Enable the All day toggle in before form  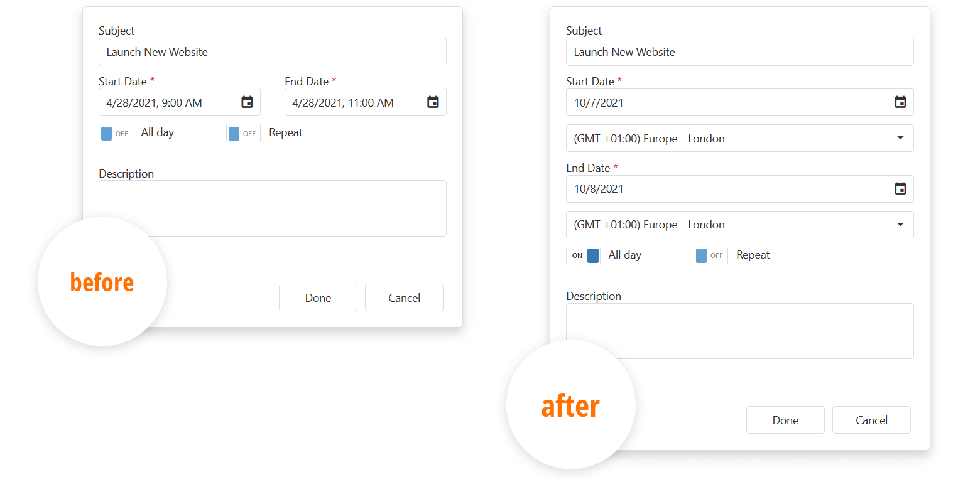click(116, 132)
